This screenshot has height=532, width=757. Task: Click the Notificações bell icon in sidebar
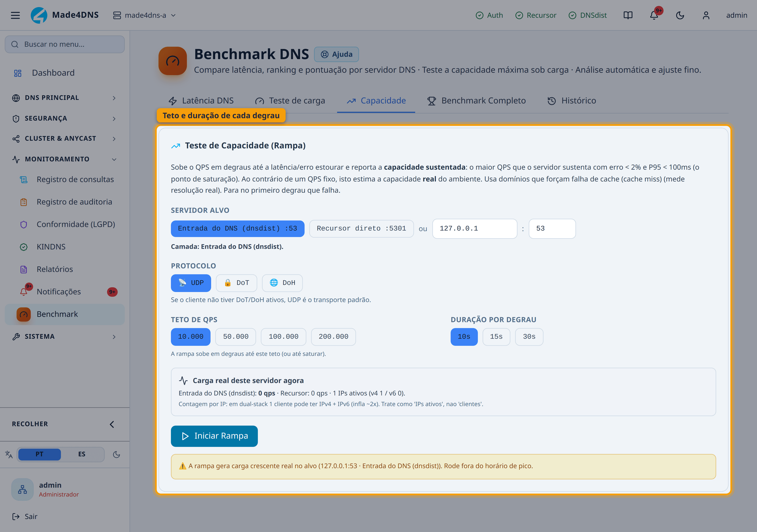pos(23,292)
